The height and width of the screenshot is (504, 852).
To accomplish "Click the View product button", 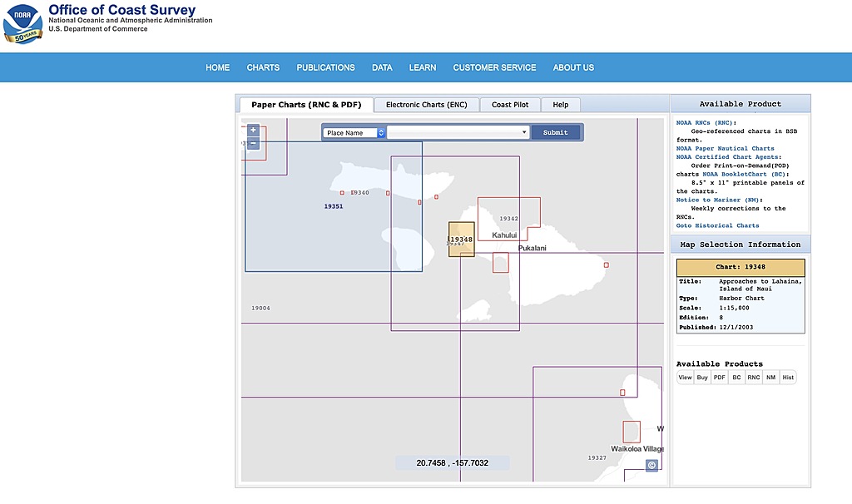I will [686, 378].
